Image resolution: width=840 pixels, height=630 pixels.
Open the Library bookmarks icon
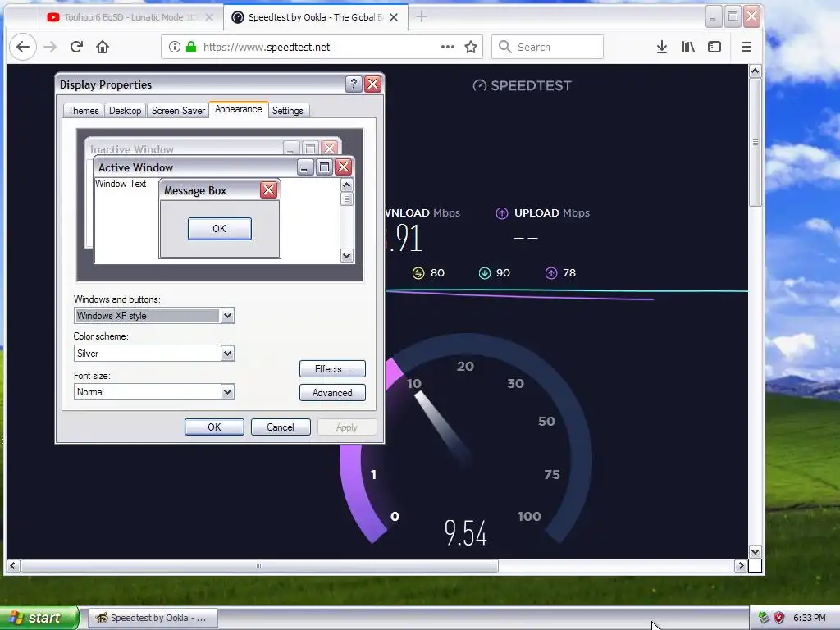tap(688, 47)
